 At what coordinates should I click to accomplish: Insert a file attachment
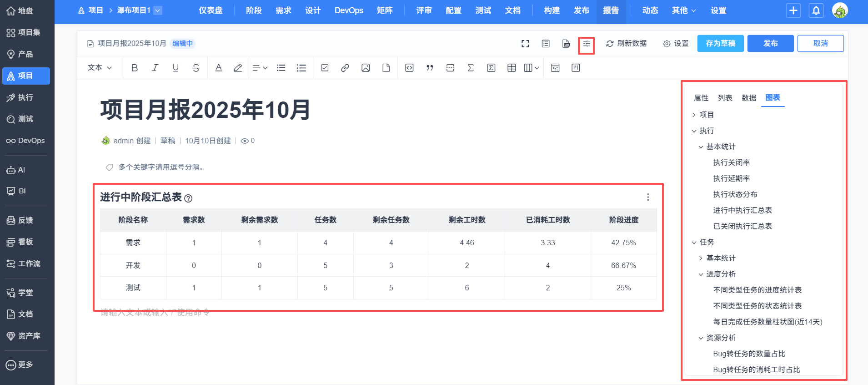386,68
